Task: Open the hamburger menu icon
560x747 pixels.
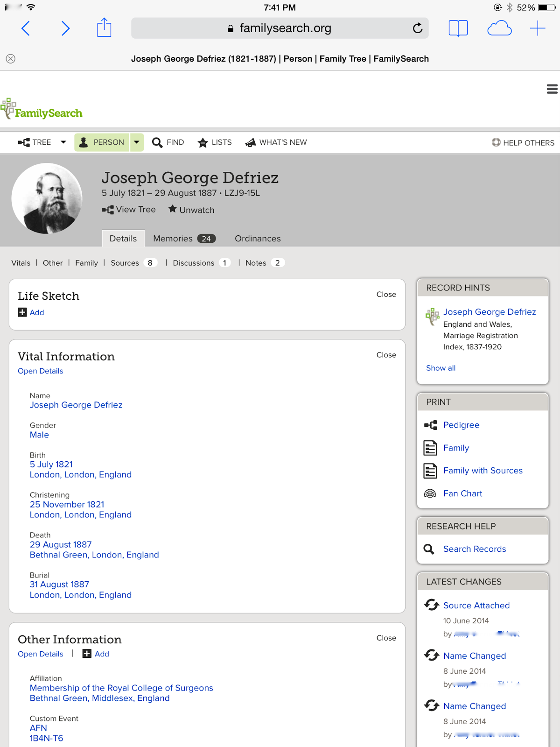Action: [x=552, y=89]
